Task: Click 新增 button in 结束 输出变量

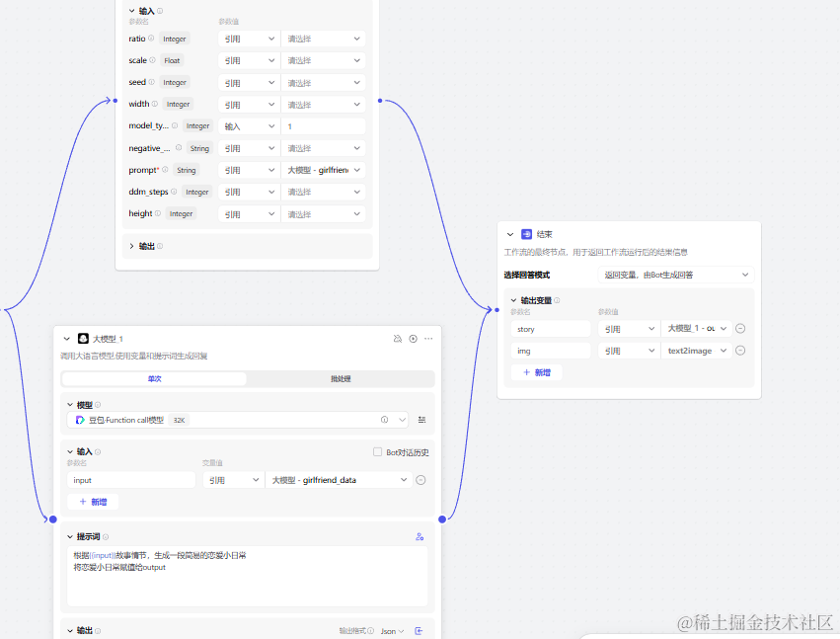Action: [537, 372]
